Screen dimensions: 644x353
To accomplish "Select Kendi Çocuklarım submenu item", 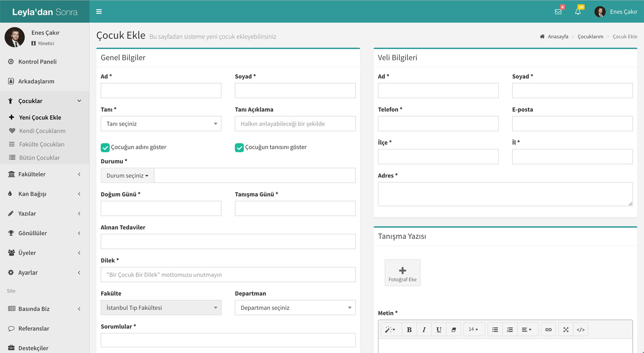I will [45, 131].
